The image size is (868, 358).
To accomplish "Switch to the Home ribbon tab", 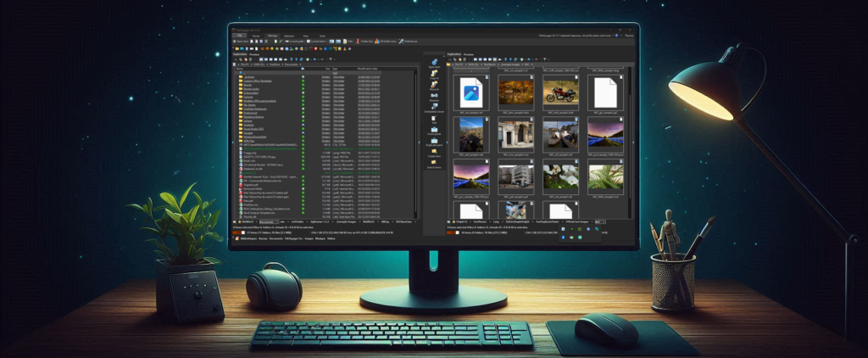I will coord(256,36).
